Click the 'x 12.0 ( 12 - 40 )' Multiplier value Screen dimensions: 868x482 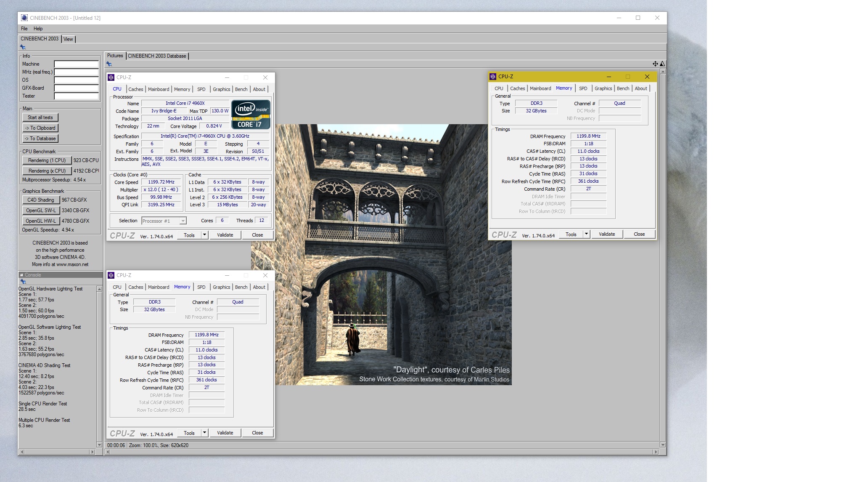pyautogui.click(x=161, y=190)
